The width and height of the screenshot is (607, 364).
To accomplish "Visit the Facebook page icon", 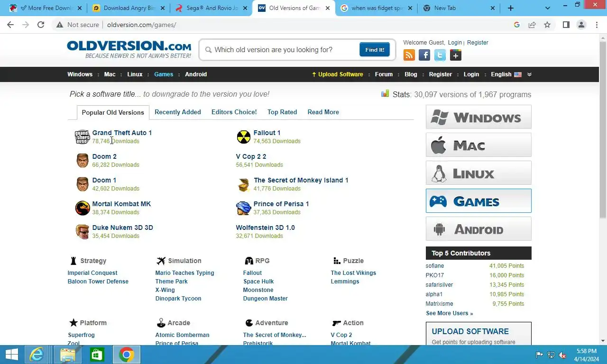I will (x=424, y=55).
